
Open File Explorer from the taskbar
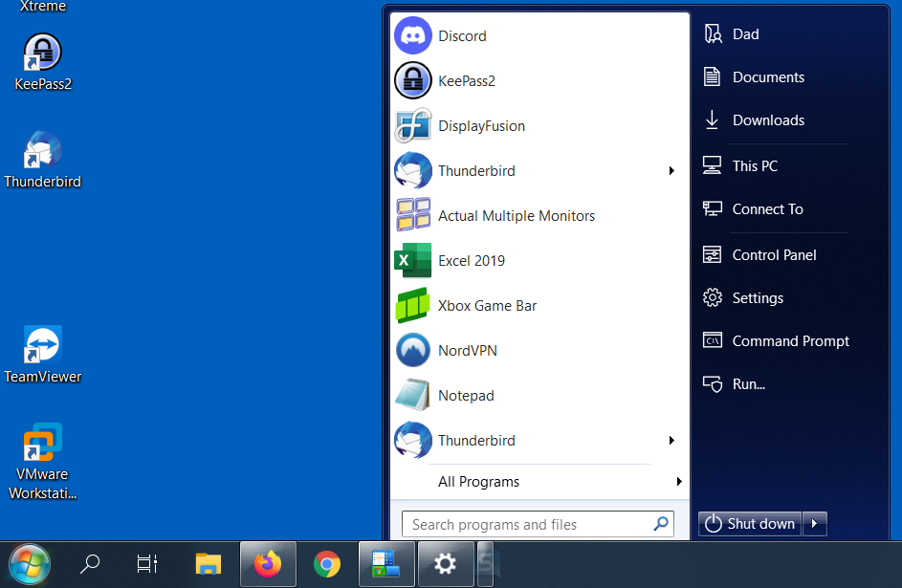tap(209, 564)
